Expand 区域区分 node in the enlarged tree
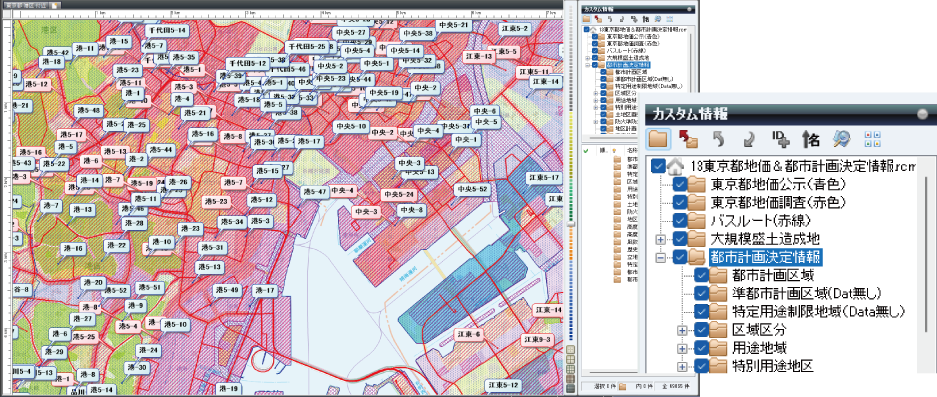The image size is (937, 397). (x=682, y=330)
